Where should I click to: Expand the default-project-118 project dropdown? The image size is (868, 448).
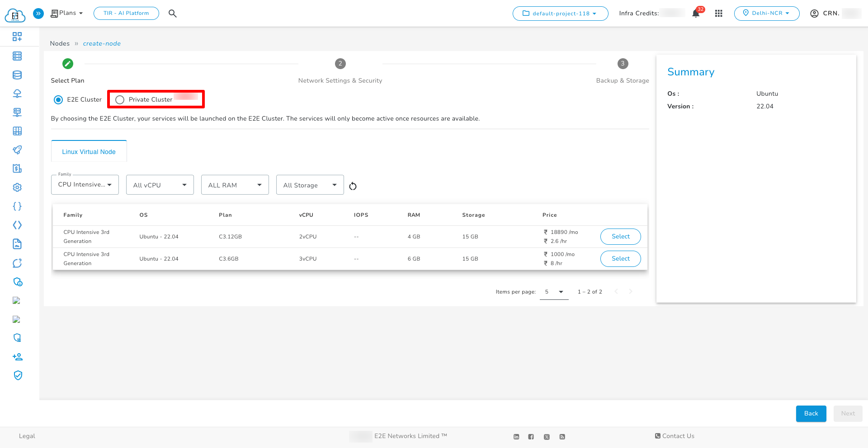[560, 13]
